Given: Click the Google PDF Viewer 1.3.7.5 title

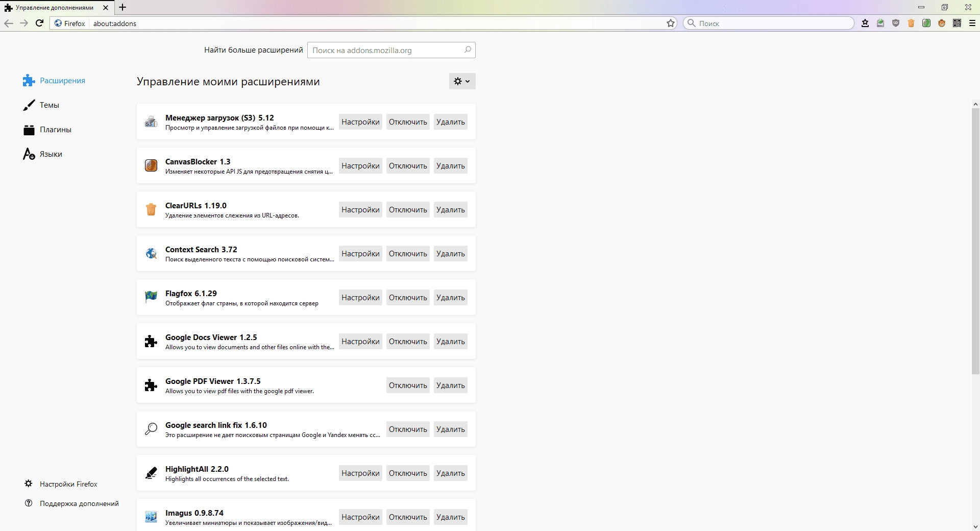Looking at the screenshot, I should click(x=213, y=381).
